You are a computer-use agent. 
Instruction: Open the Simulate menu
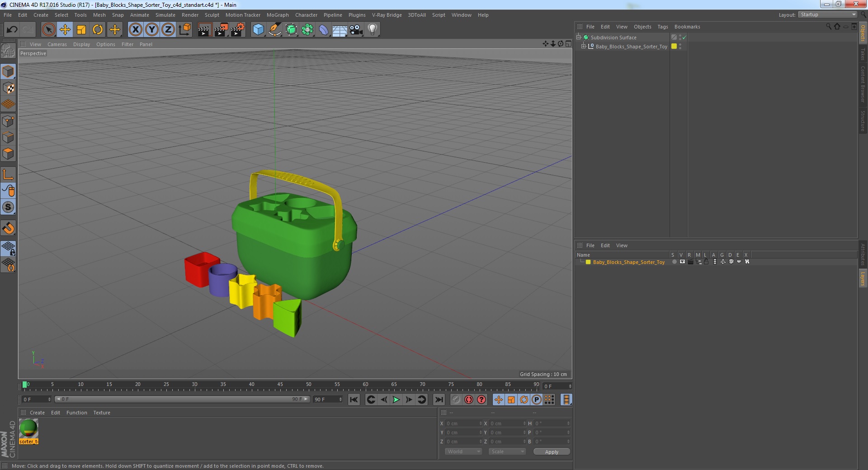pos(165,15)
